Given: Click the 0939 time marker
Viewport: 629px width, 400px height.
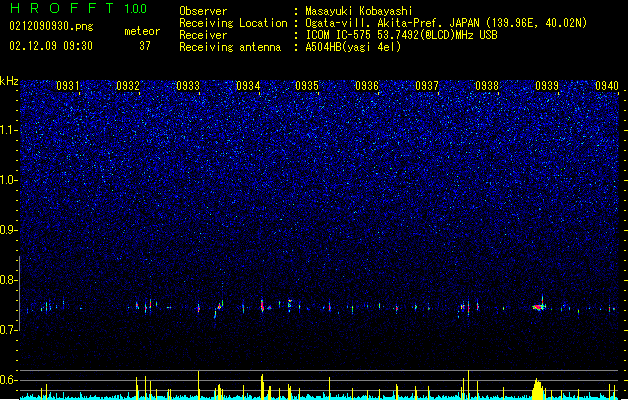Looking at the screenshot, I should (547, 85).
